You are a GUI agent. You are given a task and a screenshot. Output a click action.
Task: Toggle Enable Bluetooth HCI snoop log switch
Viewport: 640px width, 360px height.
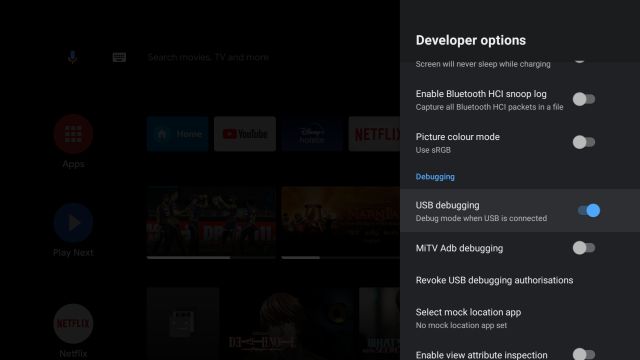click(584, 99)
